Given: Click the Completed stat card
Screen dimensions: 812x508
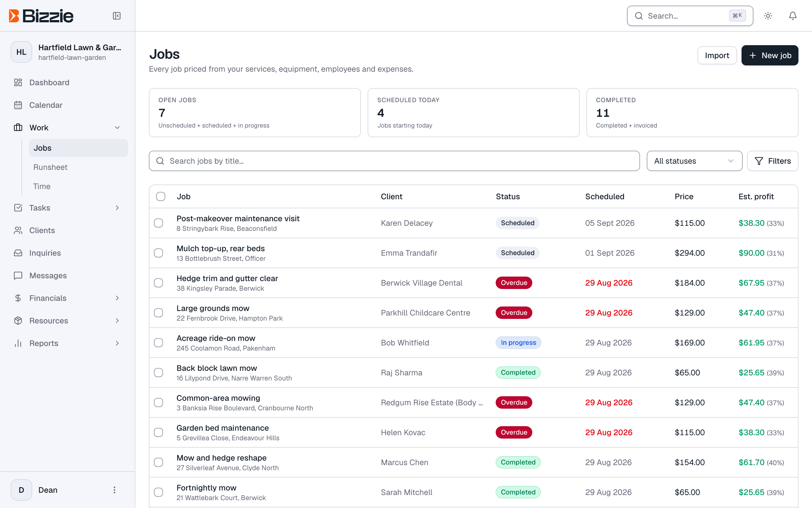Looking at the screenshot, I should tap(692, 113).
